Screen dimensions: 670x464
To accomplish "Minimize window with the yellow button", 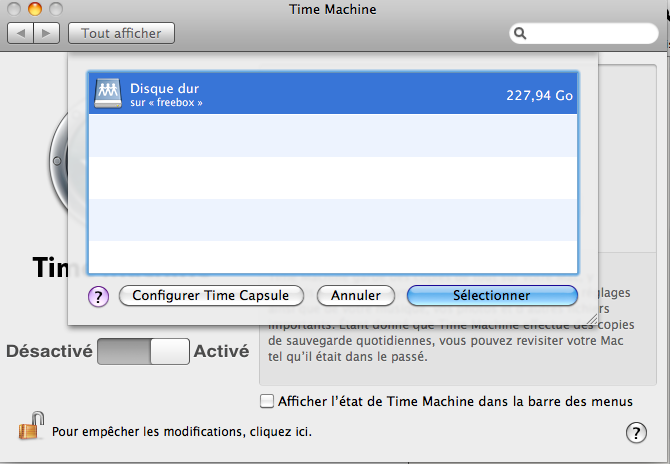I will (34, 9).
